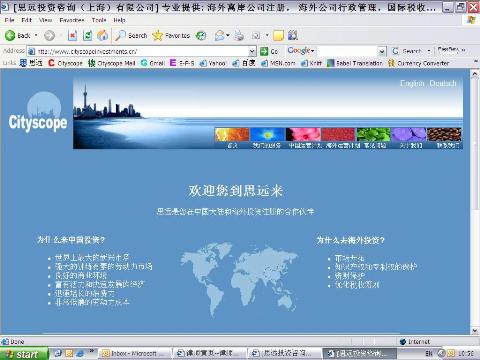This screenshot has height=360, width=480.
Task: Open the Back button history dropdown arrow
Action: pos(36,35)
